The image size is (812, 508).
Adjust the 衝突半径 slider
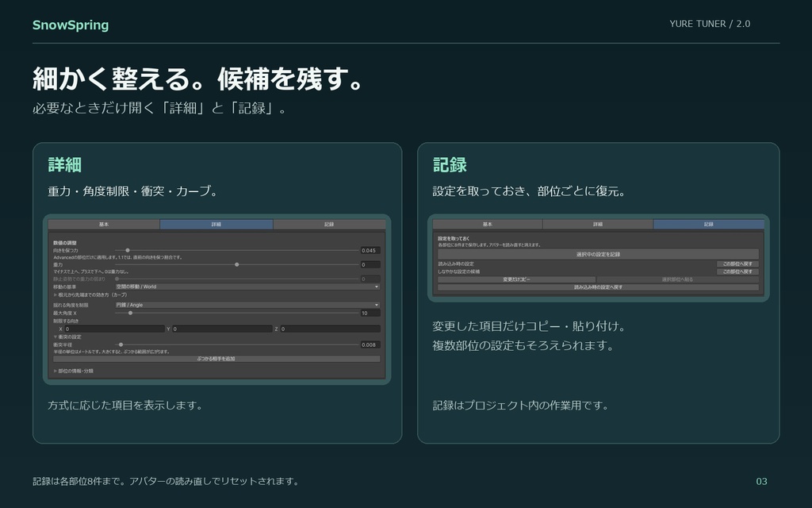click(x=236, y=344)
